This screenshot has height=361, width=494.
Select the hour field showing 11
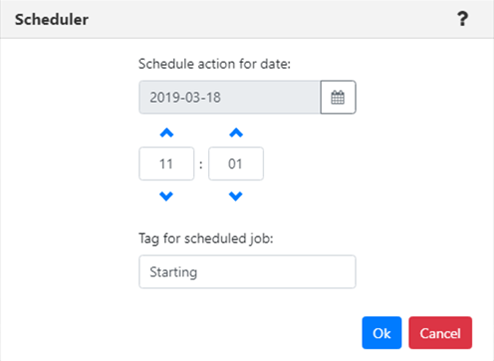coord(166,164)
